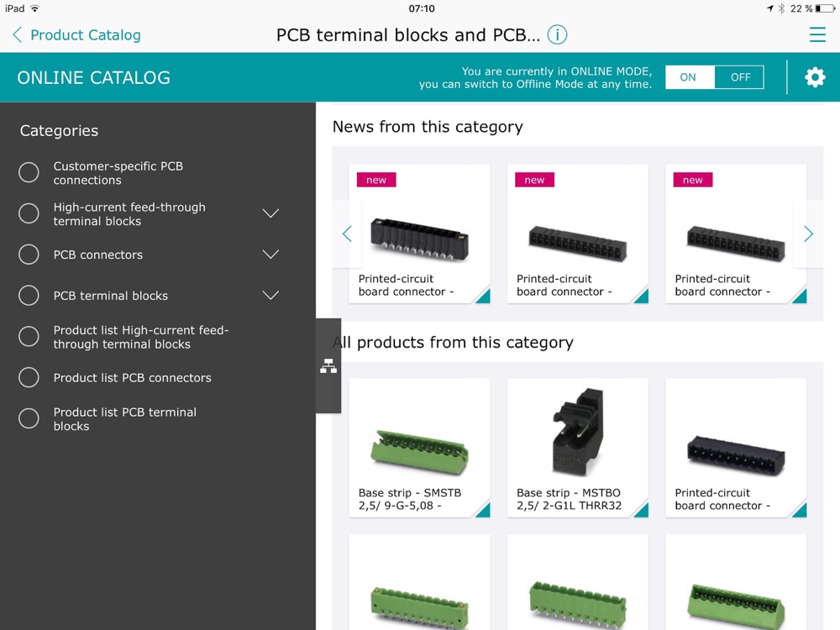840x630 pixels.
Task: Open Product list PCB terminal blocks
Action: (125, 419)
